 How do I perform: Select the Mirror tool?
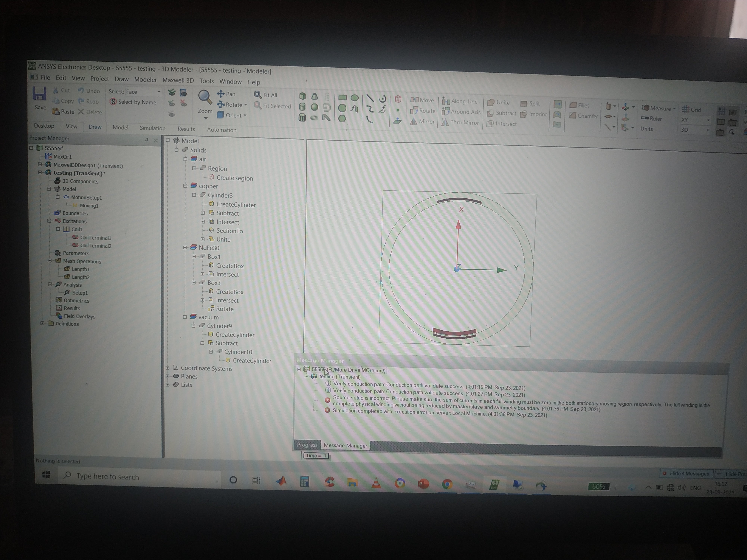[422, 122]
